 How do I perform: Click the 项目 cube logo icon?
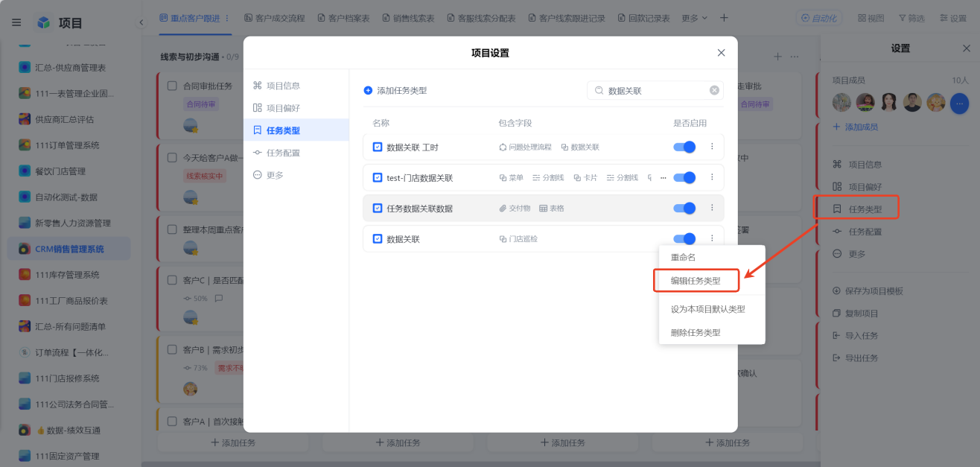[x=44, y=23]
